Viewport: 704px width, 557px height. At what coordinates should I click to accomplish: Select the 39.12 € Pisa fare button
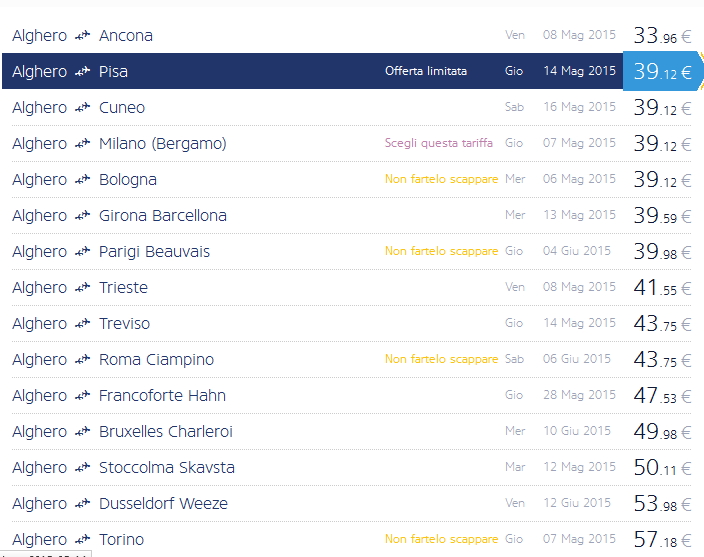click(x=662, y=72)
